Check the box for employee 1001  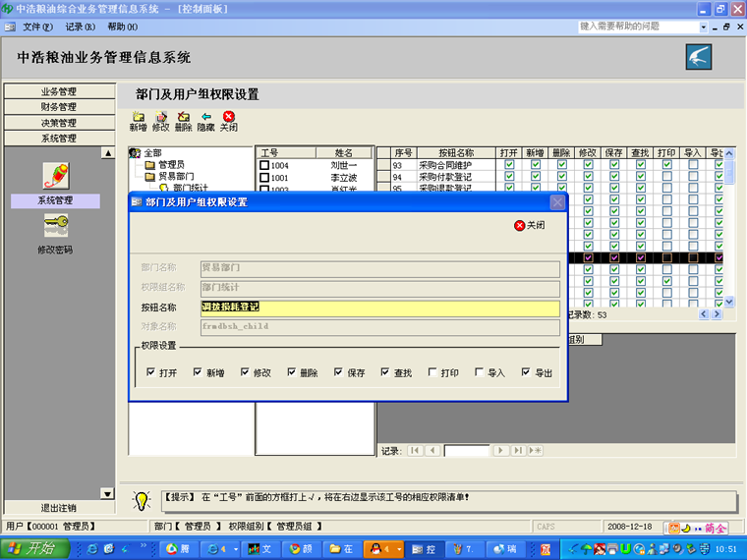pos(264,178)
